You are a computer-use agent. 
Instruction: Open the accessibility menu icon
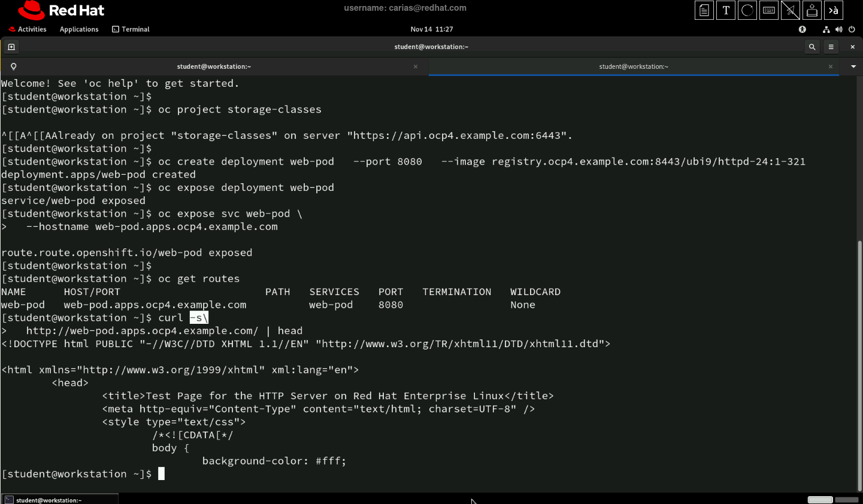point(803,29)
